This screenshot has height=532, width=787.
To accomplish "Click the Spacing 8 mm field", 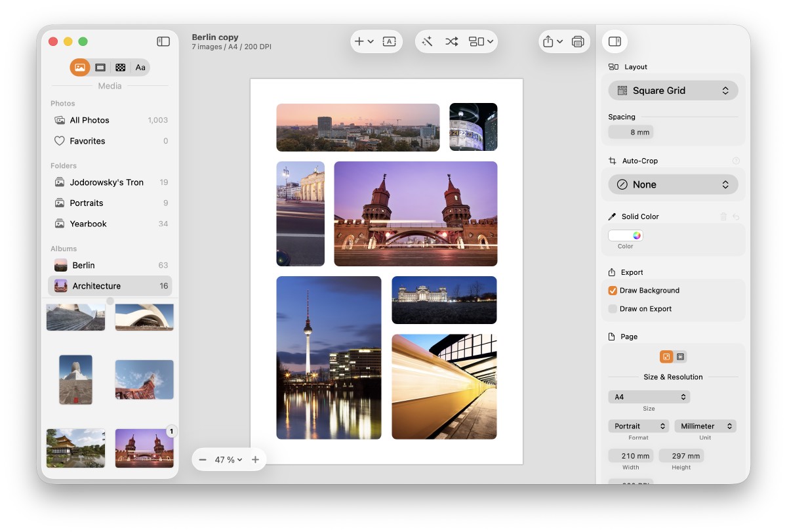I will coord(631,132).
